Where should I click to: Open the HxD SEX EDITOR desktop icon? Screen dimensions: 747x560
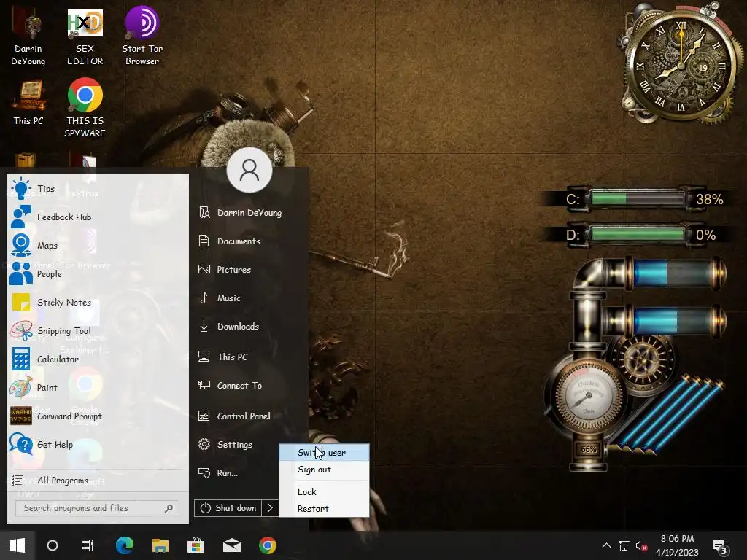point(85,36)
